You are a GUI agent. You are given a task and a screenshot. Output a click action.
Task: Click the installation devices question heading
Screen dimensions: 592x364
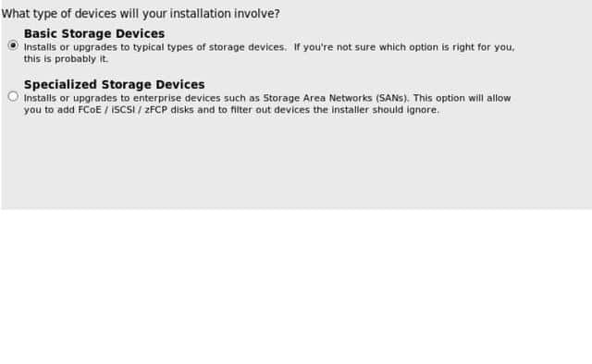tap(141, 14)
